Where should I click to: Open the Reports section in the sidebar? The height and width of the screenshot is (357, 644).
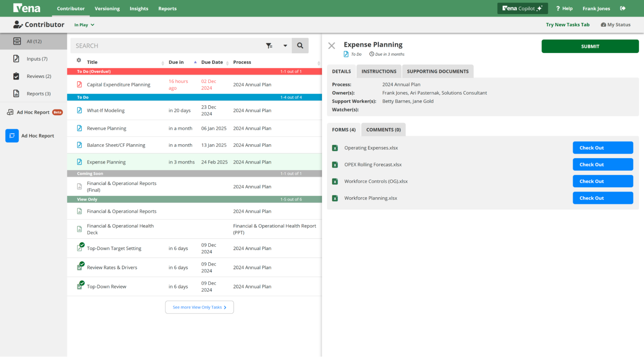[38, 93]
